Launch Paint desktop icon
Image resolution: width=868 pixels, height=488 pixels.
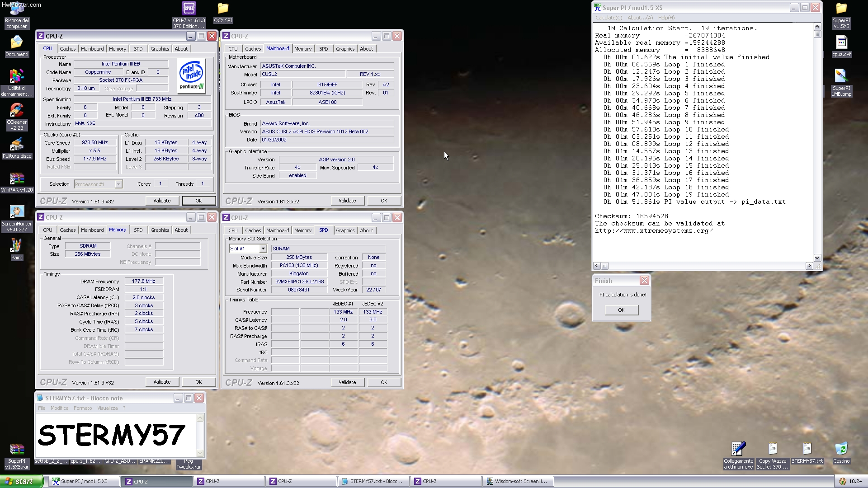[17, 249]
